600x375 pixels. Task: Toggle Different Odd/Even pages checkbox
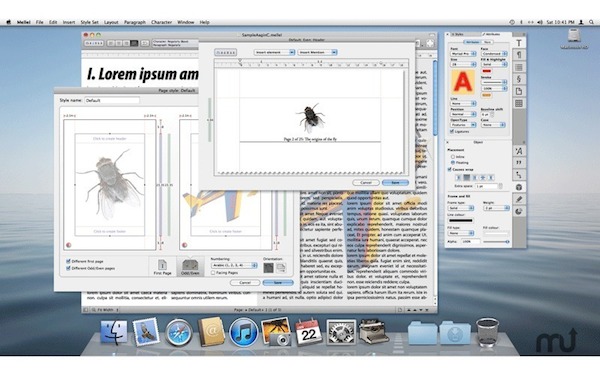(68, 268)
